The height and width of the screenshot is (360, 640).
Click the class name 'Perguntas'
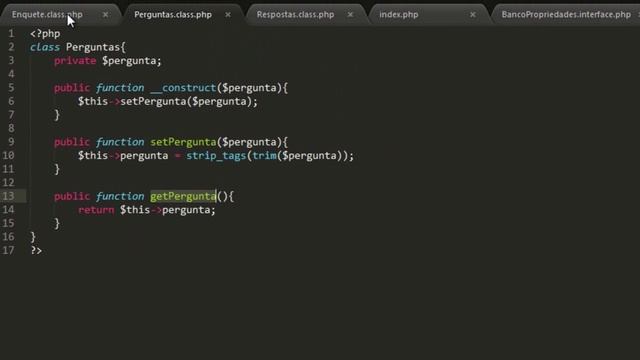(93, 47)
